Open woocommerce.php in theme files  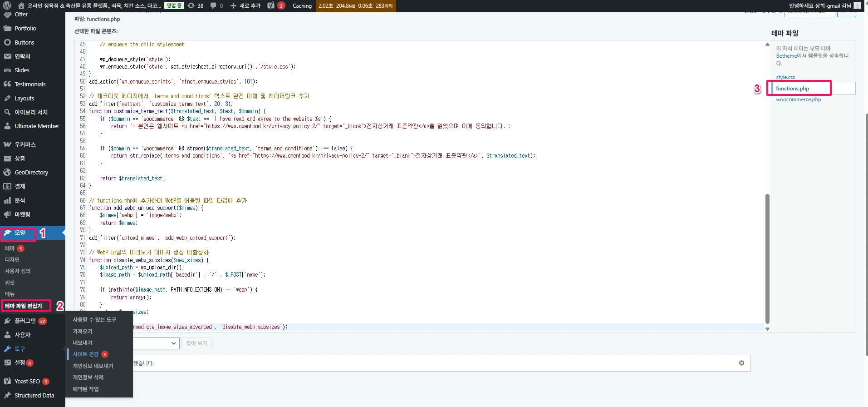point(798,99)
